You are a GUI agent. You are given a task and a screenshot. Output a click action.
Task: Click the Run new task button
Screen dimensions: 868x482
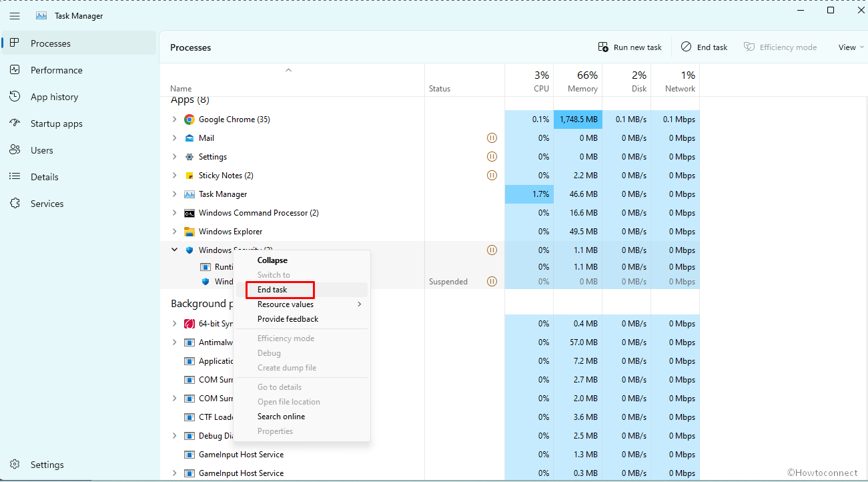tap(630, 47)
